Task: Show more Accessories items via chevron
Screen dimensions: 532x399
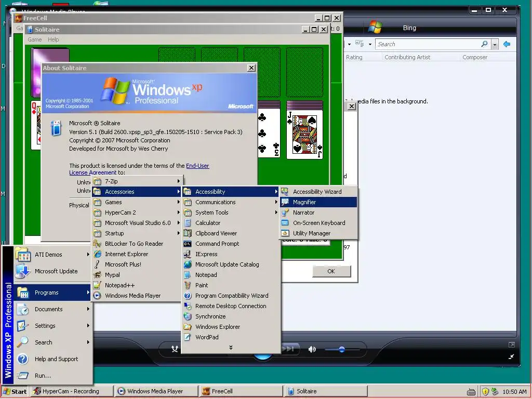Action: click(231, 348)
